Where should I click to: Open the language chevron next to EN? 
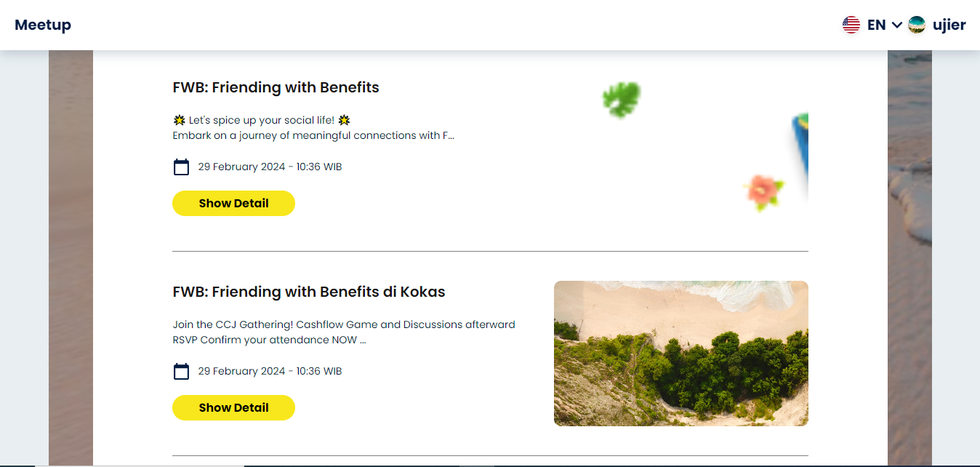click(x=896, y=24)
